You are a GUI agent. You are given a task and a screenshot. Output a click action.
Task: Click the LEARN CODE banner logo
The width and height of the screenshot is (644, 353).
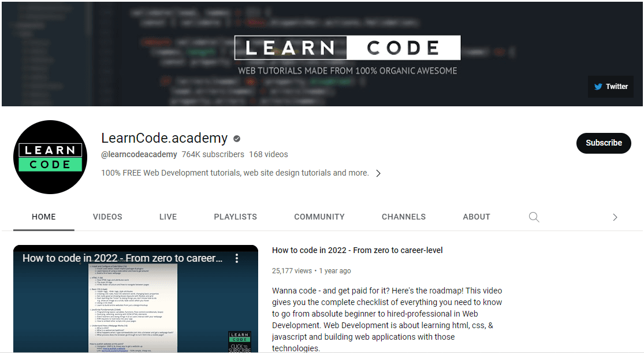[347, 48]
